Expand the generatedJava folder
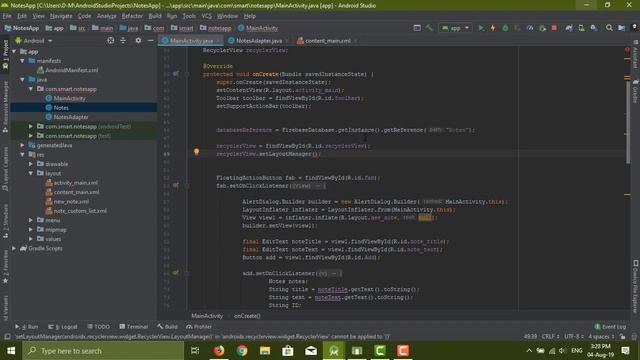This screenshot has width=640, height=360. click(22, 145)
